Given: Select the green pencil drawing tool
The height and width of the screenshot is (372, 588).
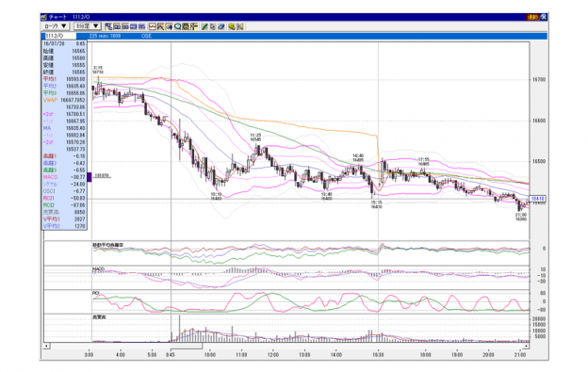Looking at the screenshot, I should click(204, 26).
